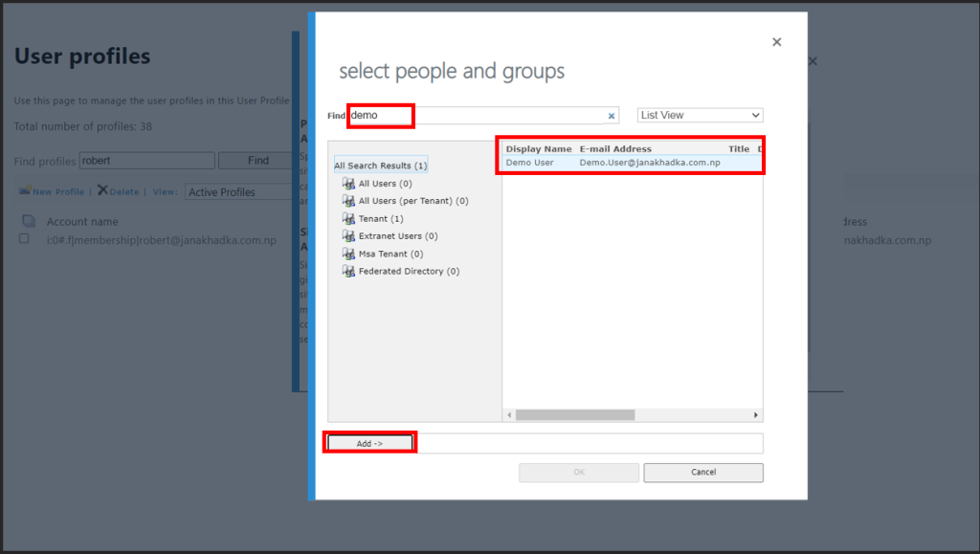
Task: Tick the checkbox for robert's profile row
Action: [24, 238]
